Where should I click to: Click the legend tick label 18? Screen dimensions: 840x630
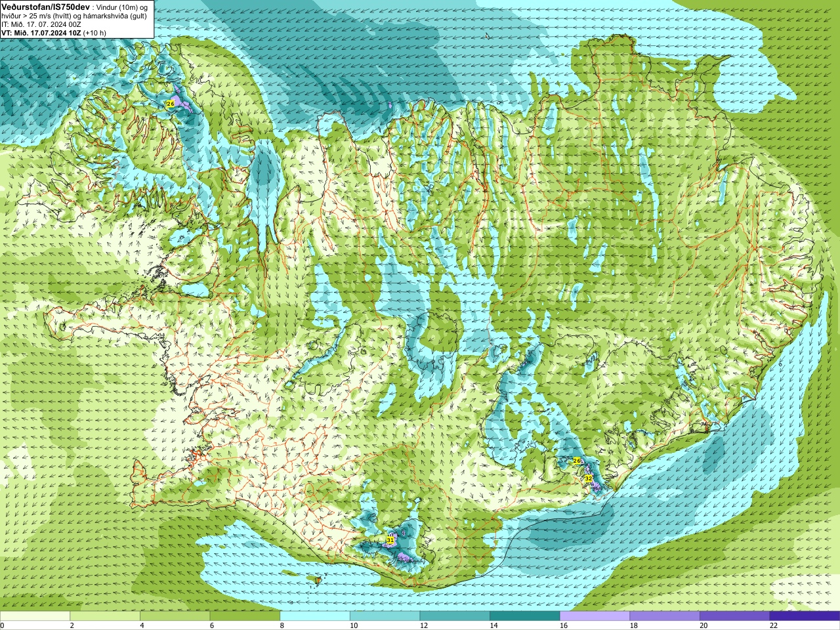[x=634, y=625]
